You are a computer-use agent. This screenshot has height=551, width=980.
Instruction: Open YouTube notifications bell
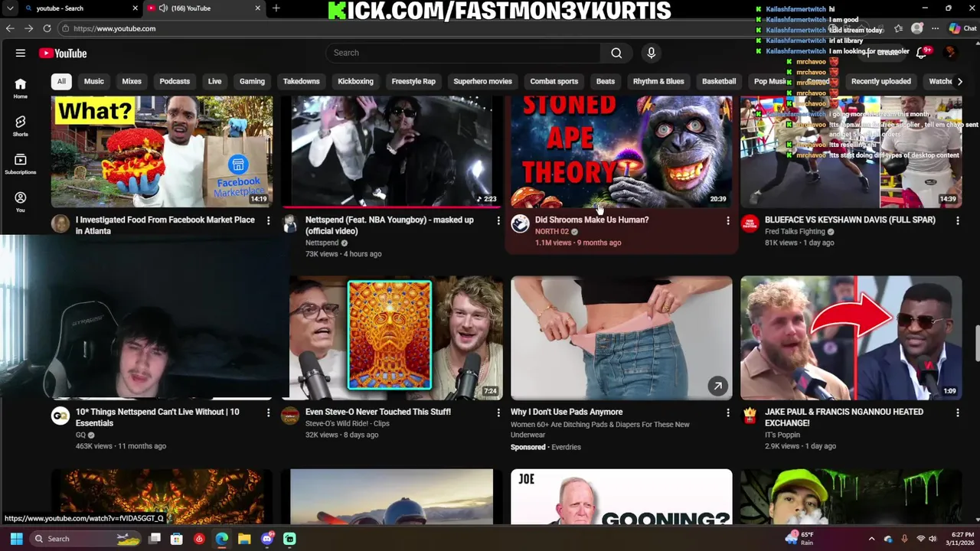click(x=922, y=52)
